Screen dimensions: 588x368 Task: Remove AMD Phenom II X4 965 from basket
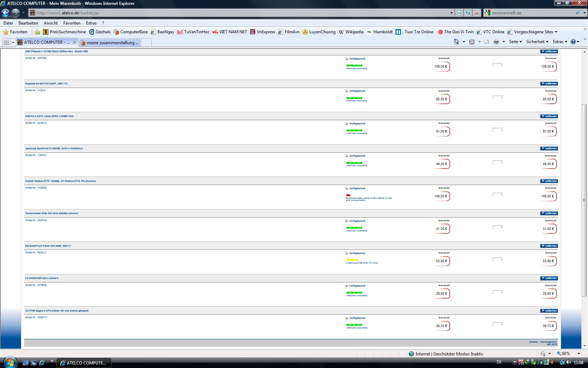549,52
